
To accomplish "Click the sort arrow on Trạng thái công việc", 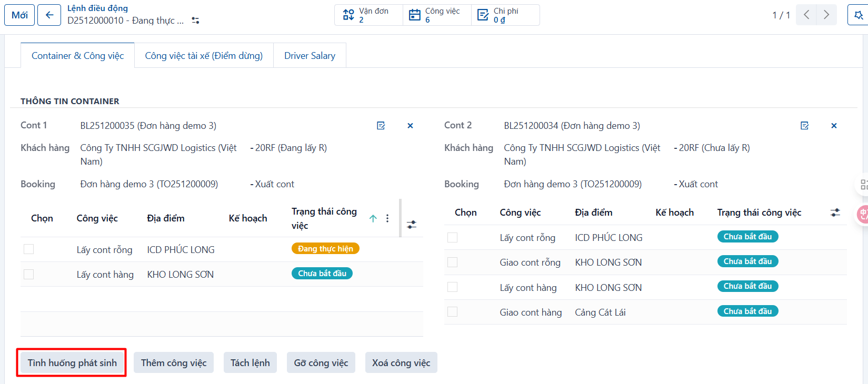I will (373, 218).
